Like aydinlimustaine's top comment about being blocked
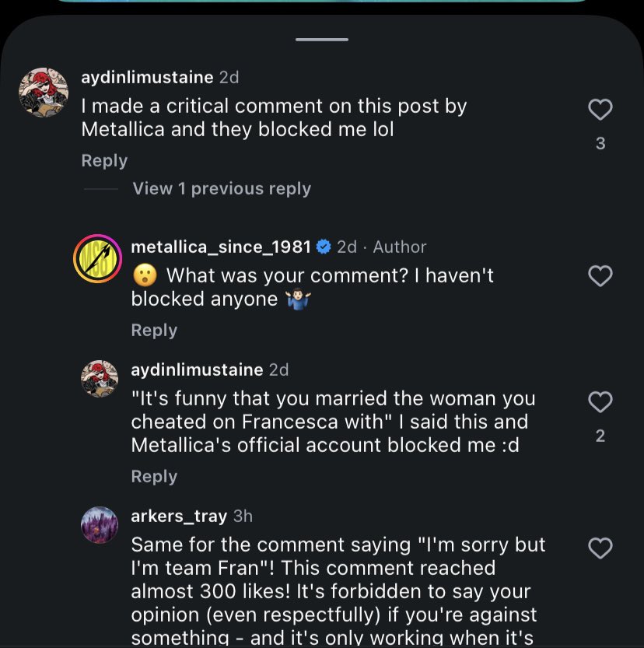644x648 pixels. [600, 110]
